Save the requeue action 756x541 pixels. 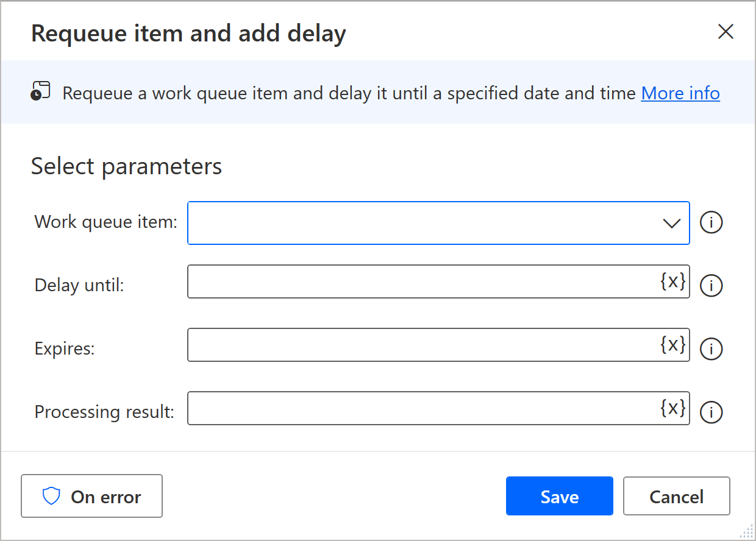click(x=559, y=496)
